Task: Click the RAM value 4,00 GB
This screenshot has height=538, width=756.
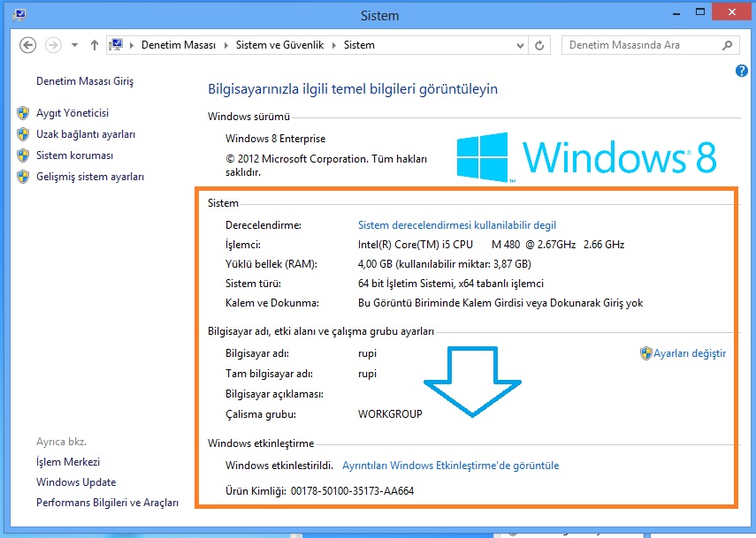Action: [444, 264]
